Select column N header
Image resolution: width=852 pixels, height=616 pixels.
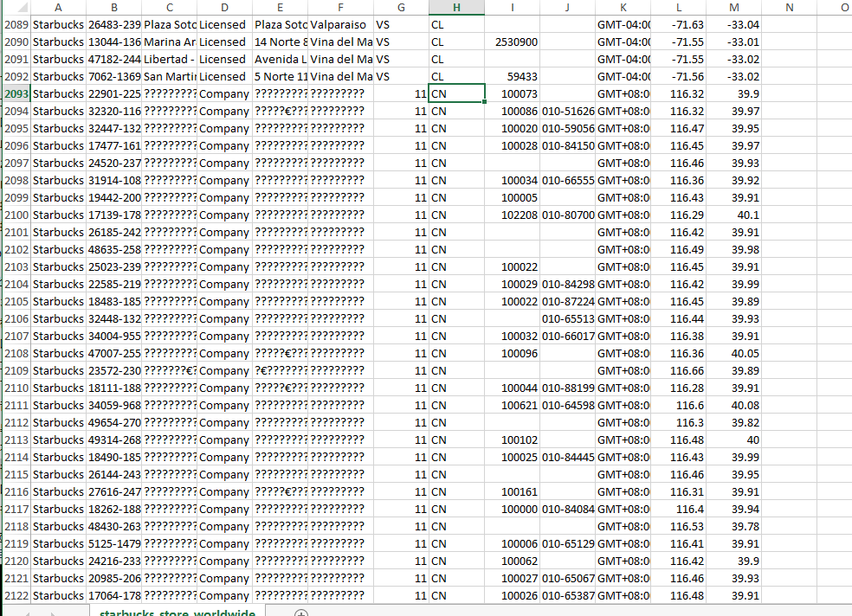coord(789,7)
